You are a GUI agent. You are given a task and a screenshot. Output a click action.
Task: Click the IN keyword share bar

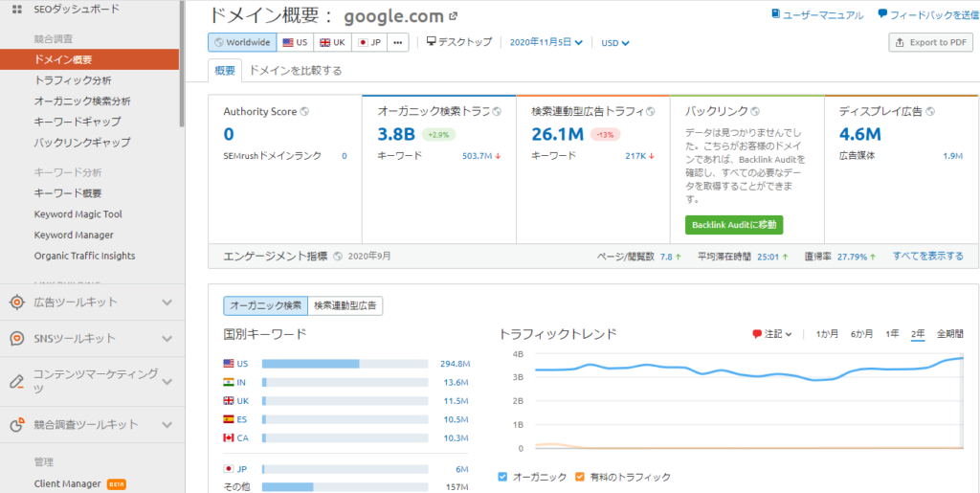(x=345, y=382)
